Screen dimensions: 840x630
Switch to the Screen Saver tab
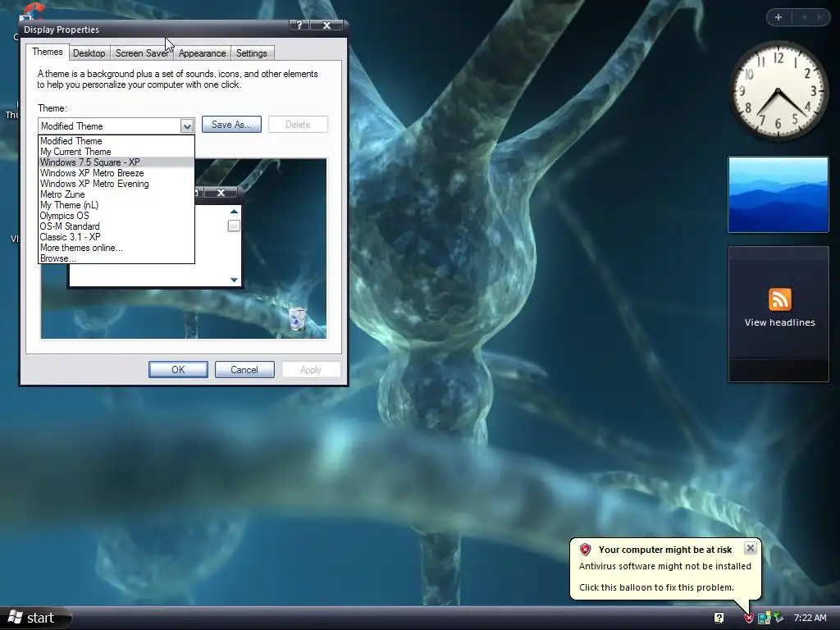pyautogui.click(x=142, y=53)
